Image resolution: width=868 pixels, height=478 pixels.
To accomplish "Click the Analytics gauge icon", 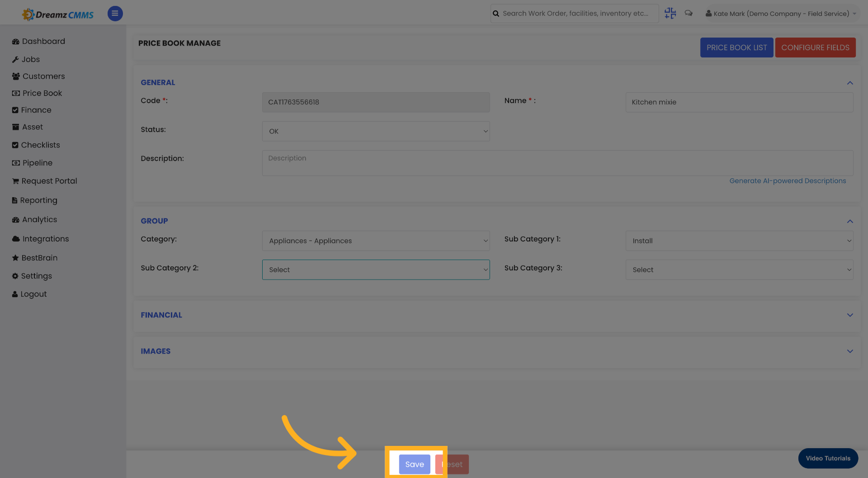I will (x=16, y=220).
